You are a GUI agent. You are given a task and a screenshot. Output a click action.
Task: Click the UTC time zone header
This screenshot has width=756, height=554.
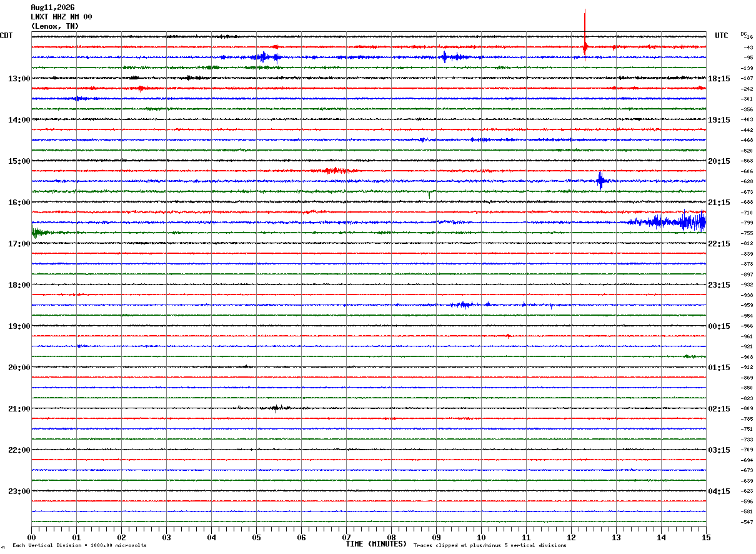coord(722,36)
